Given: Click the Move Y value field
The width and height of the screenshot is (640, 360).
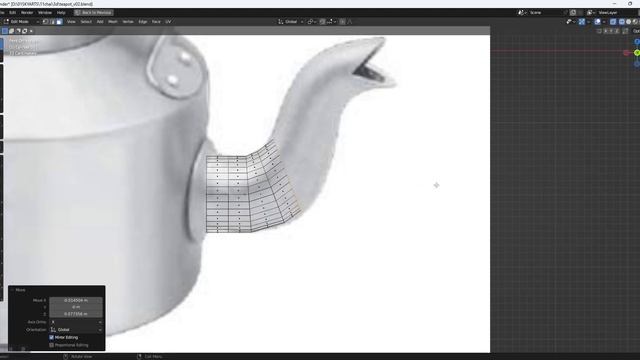Looking at the screenshot, I should point(76,307).
